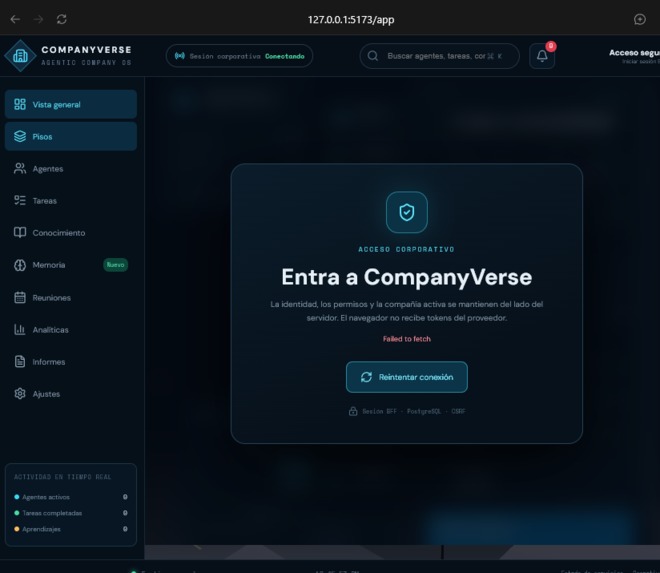
Task: Click the Failed to fetch error text
Action: (407, 338)
